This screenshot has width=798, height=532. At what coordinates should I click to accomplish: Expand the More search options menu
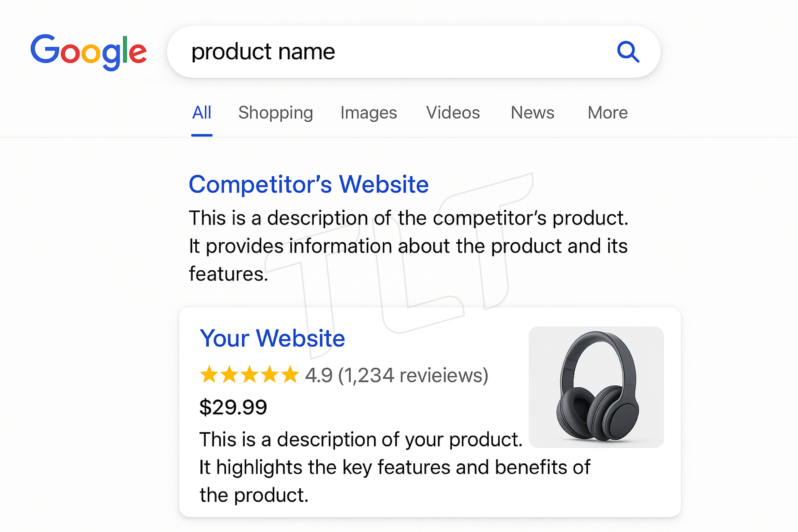point(607,113)
